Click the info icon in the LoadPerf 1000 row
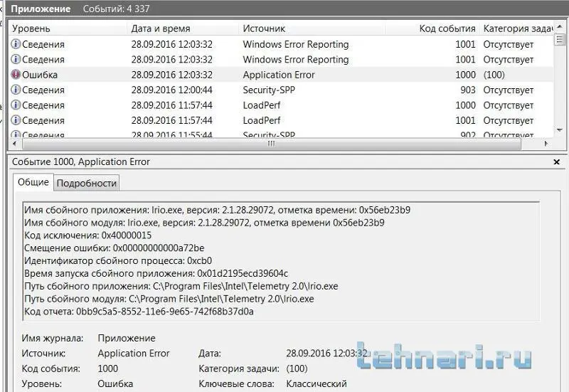Screen dimensions: 569x392 16,105
